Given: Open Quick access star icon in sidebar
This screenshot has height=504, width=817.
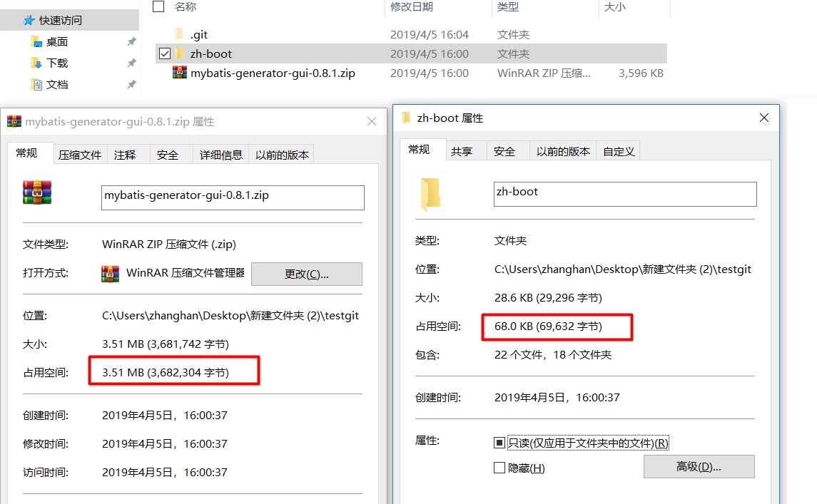Looking at the screenshot, I should [29, 20].
